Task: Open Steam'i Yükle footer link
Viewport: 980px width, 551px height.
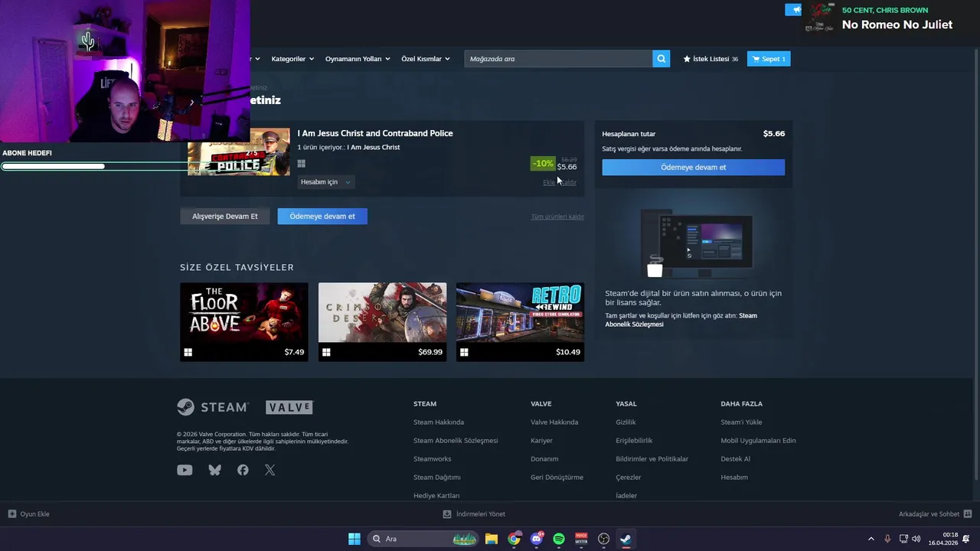Action: coord(741,422)
